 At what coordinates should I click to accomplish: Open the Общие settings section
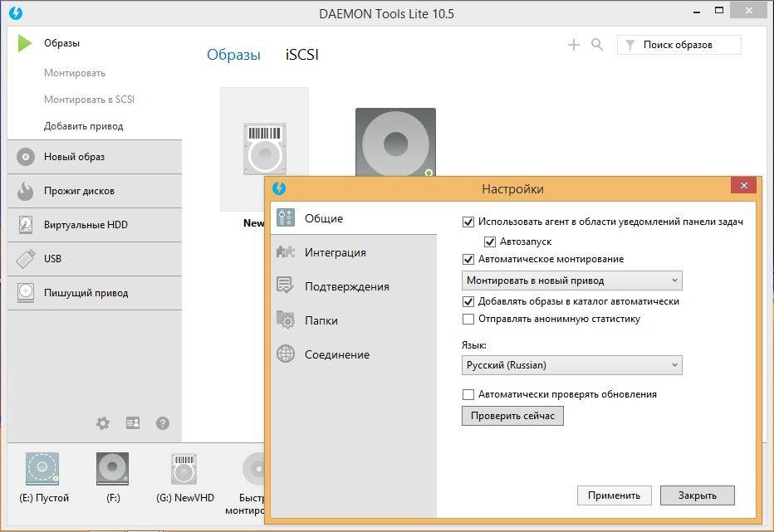pos(354,218)
